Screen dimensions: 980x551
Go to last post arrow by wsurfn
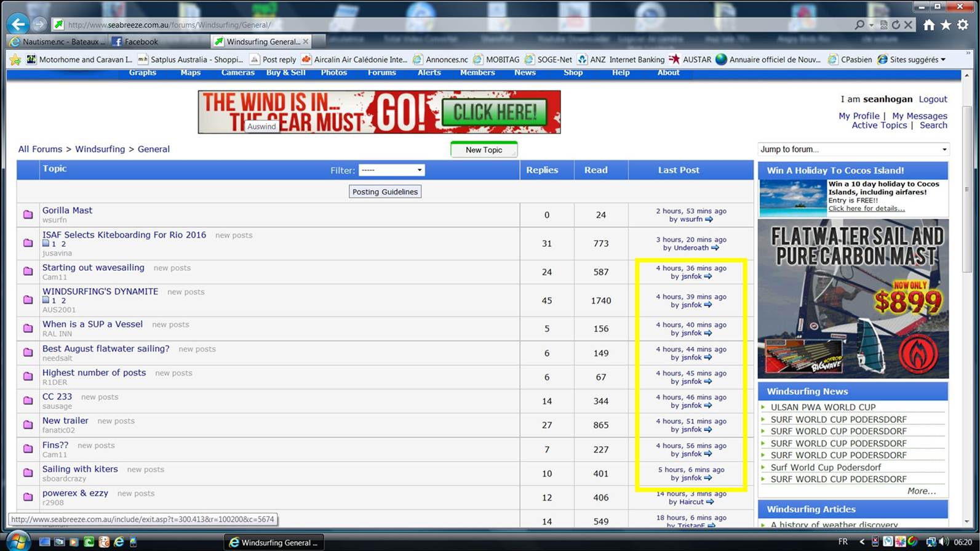coord(709,219)
